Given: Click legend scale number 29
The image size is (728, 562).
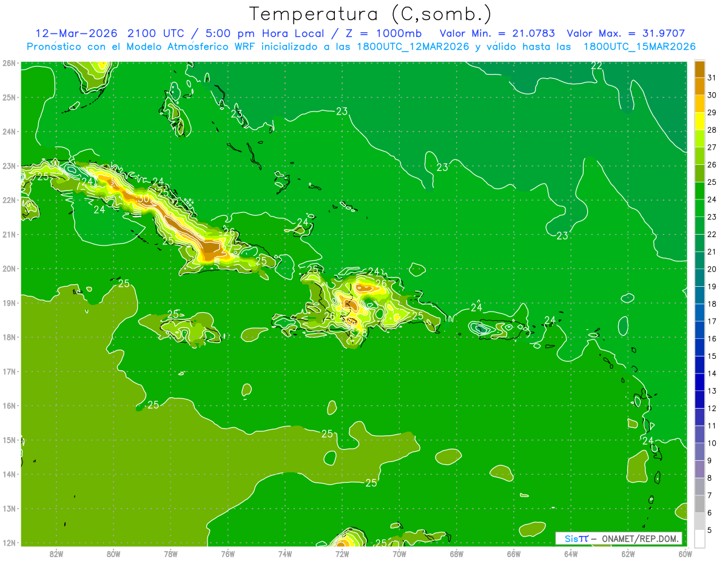Looking at the screenshot, I should (712, 112).
